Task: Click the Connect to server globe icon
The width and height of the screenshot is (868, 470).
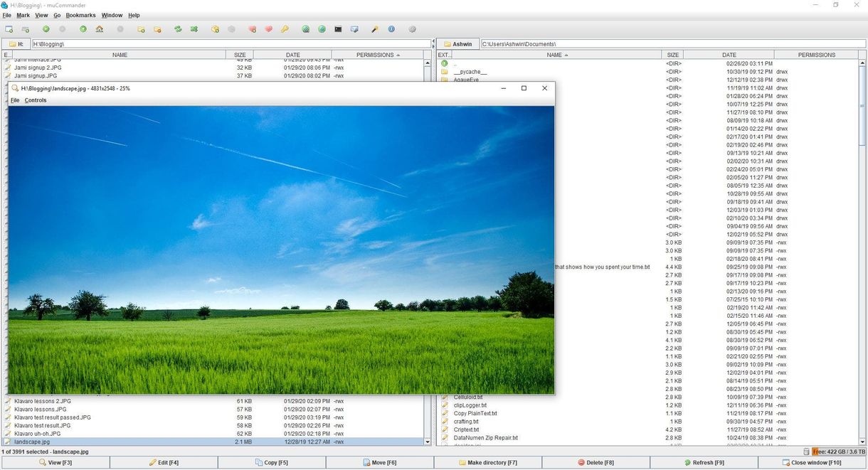Action: tap(305, 29)
